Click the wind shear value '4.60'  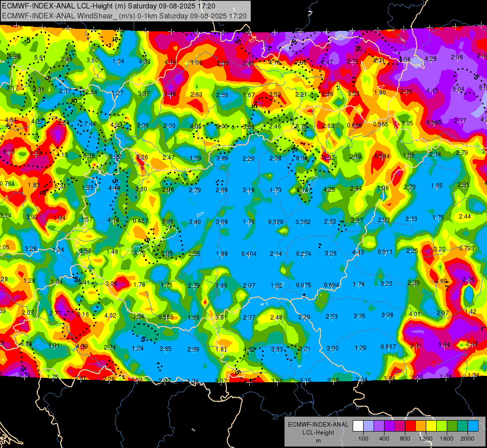click(x=441, y=281)
